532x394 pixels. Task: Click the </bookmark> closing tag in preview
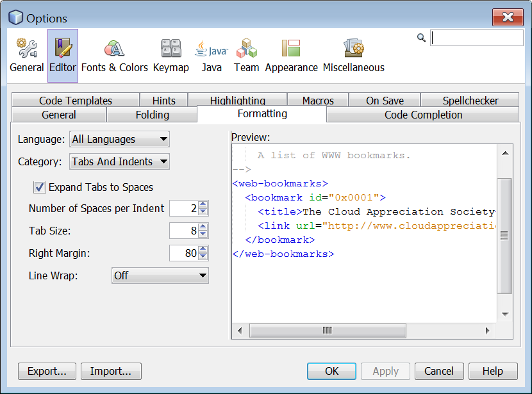click(280, 240)
